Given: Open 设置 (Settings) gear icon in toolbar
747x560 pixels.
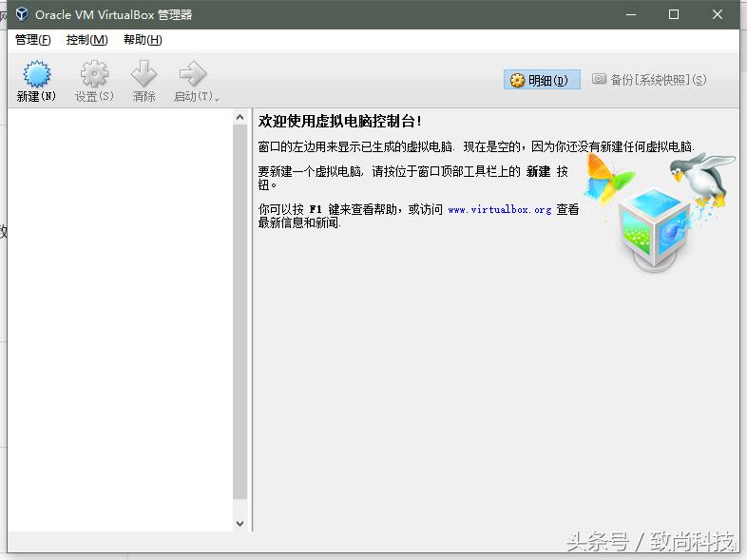Looking at the screenshot, I should 94,75.
